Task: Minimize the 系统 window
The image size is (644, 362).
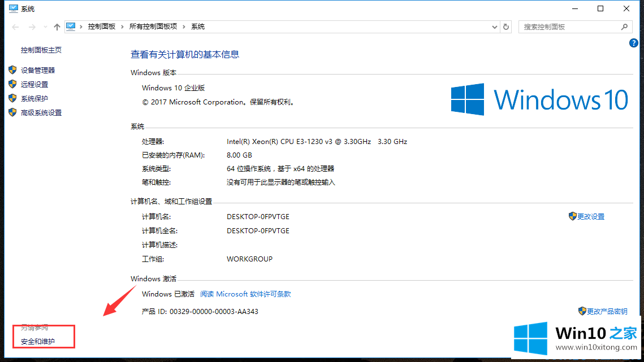Action: tap(575, 8)
